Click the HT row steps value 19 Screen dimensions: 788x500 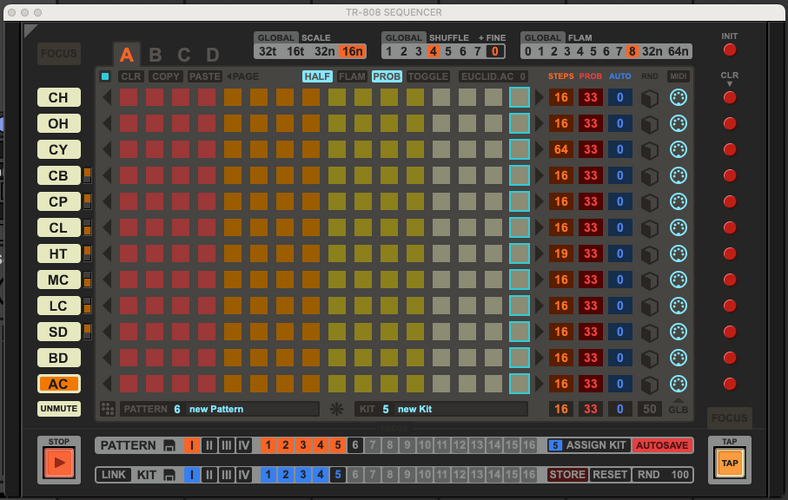[x=561, y=254]
